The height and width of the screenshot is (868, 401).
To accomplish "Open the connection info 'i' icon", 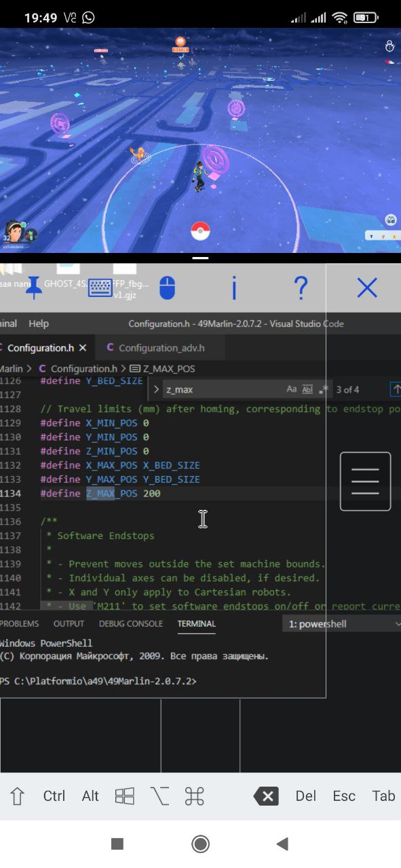I will point(234,288).
